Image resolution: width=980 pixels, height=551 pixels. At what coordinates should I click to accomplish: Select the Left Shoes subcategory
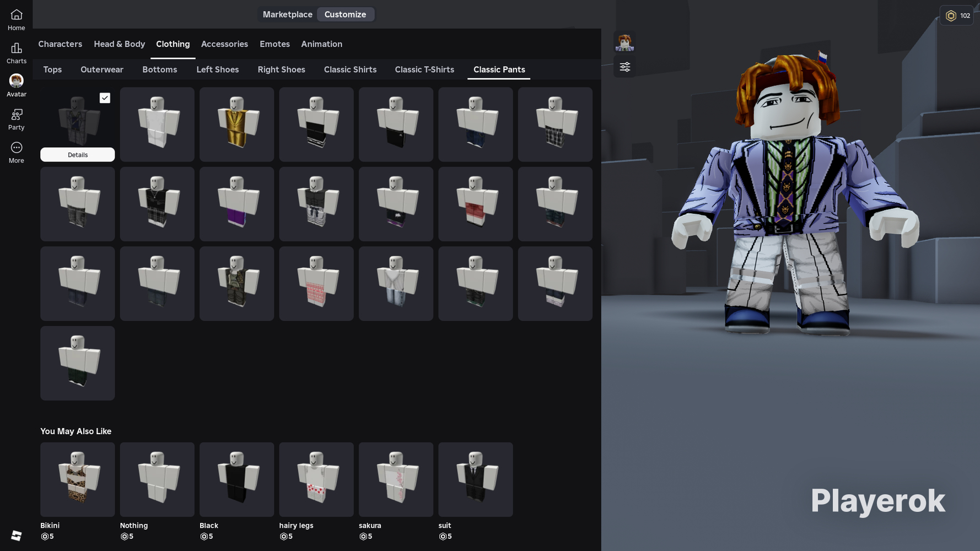click(218, 69)
